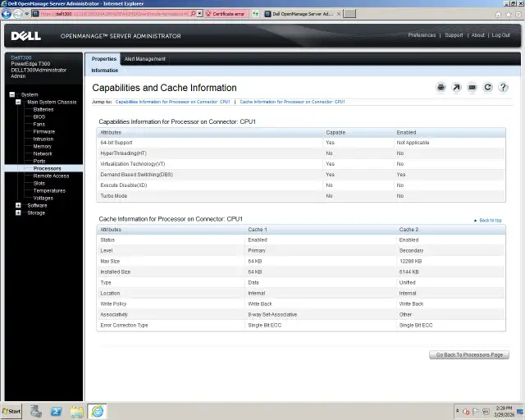The image size is (525, 420).
Task: Click the Back to top link
Action: click(x=490, y=220)
